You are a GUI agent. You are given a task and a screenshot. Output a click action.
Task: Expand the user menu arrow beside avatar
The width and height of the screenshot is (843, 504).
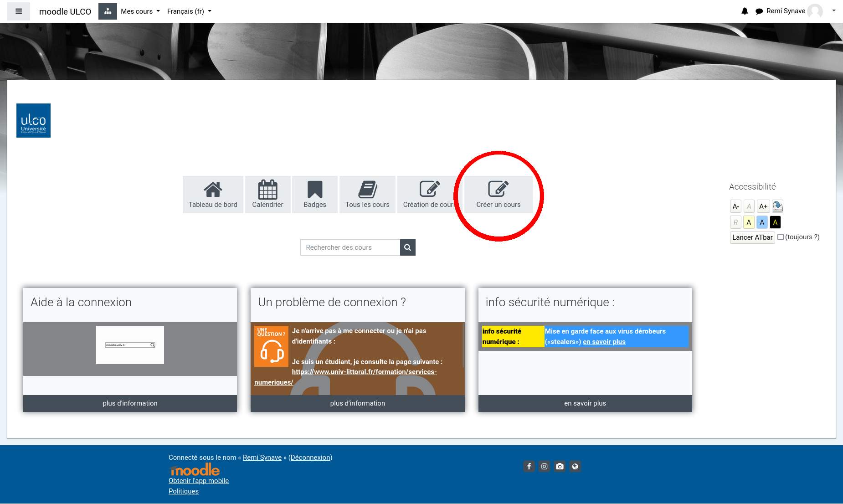click(833, 11)
